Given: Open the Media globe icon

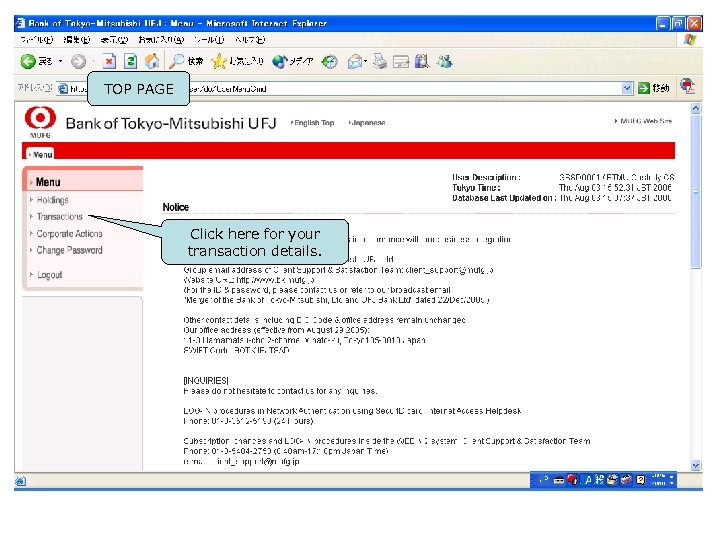Looking at the screenshot, I should (280, 61).
